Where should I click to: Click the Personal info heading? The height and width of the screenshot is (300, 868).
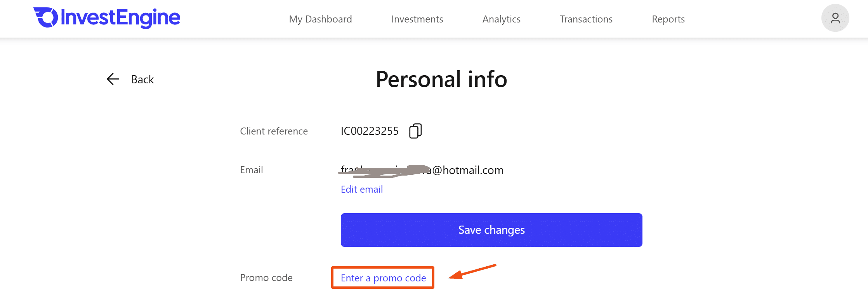pyautogui.click(x=441, y=79)
